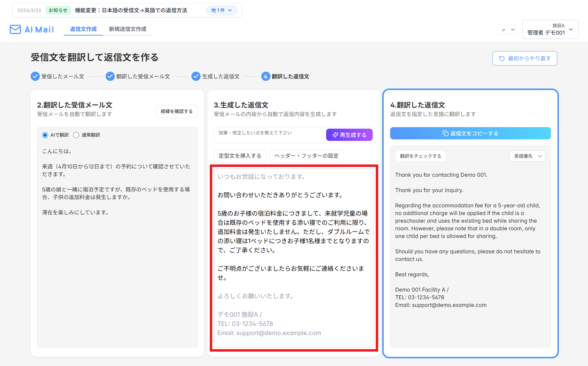Click the 翻訳をチェックする button
The width and height of the screenshot is (588, 366).
click(x=420, y=156)
